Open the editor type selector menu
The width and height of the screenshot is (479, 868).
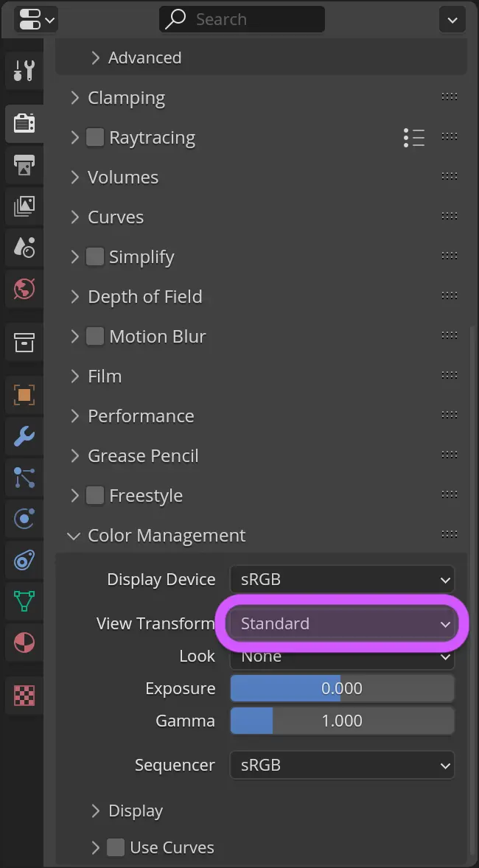36,20
